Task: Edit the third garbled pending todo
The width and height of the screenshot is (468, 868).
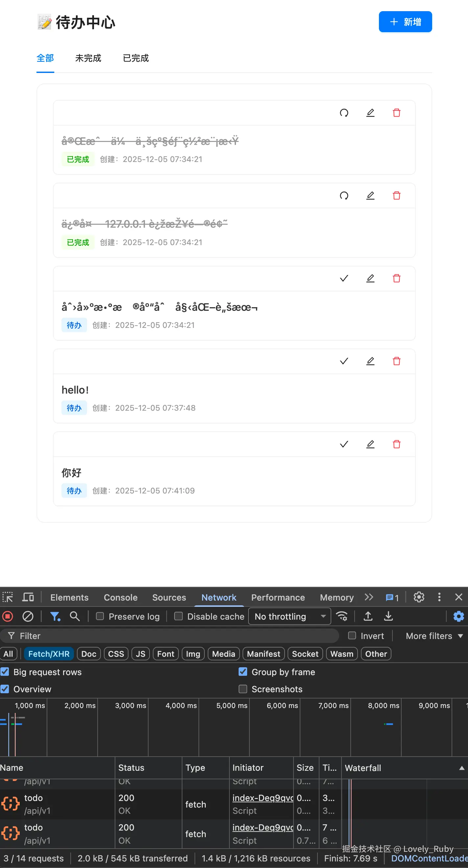Action: tap(370, 278)
